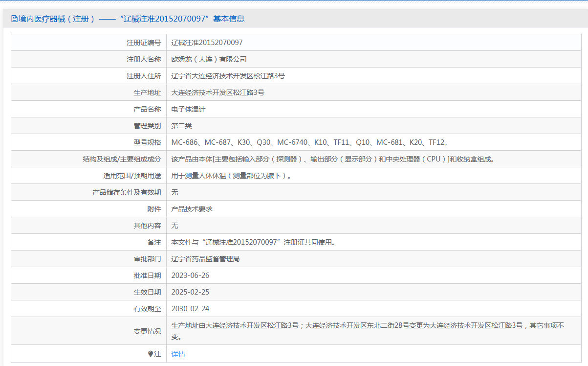
Task: Click the 变更情况 row label
Action: coord(147,331)
